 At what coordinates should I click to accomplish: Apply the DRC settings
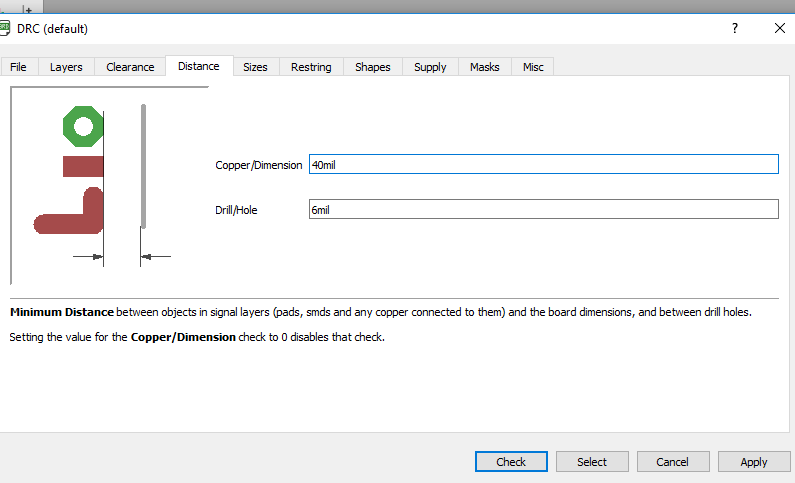753,461
